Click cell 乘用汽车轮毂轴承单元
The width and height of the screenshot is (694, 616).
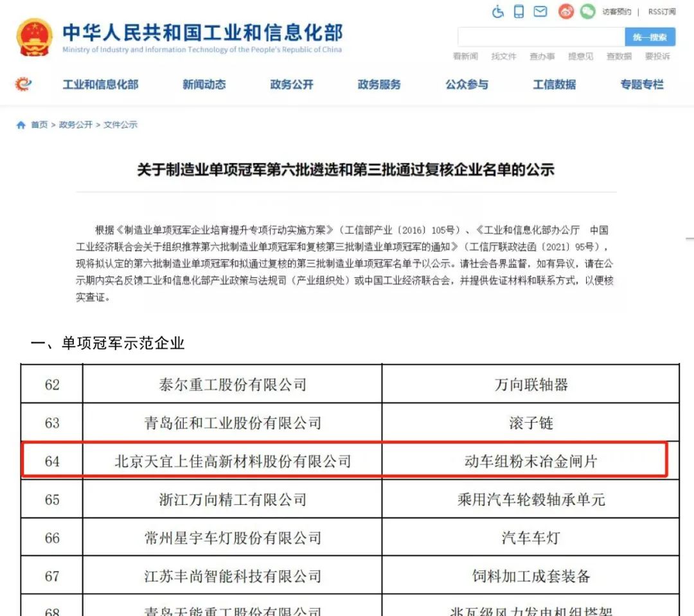(531, 500)
